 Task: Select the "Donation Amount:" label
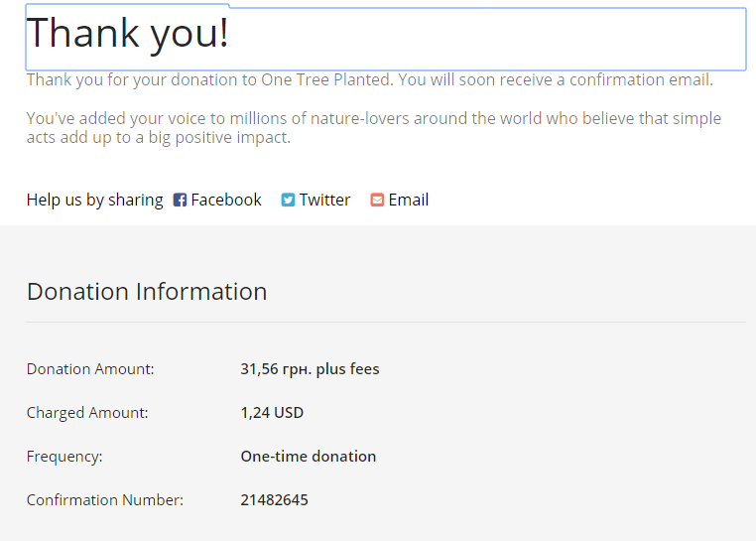pos(90,369)
